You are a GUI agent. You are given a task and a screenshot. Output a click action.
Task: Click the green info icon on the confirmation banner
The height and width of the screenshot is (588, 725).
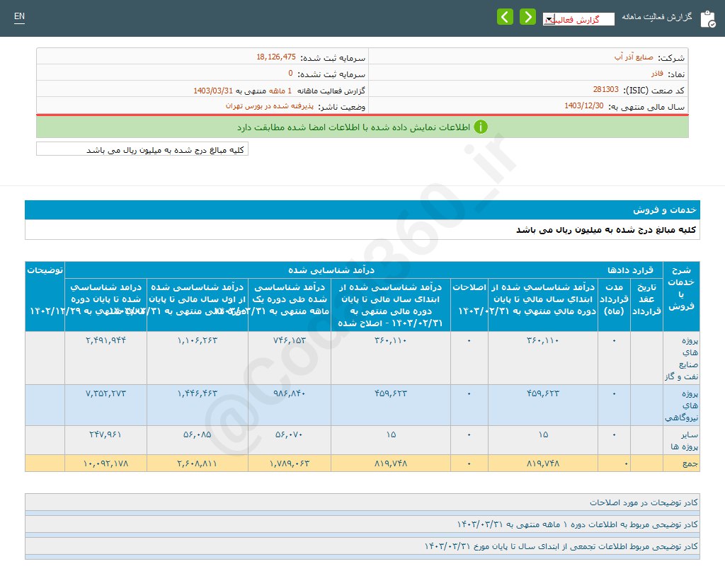tap(481, 127)
